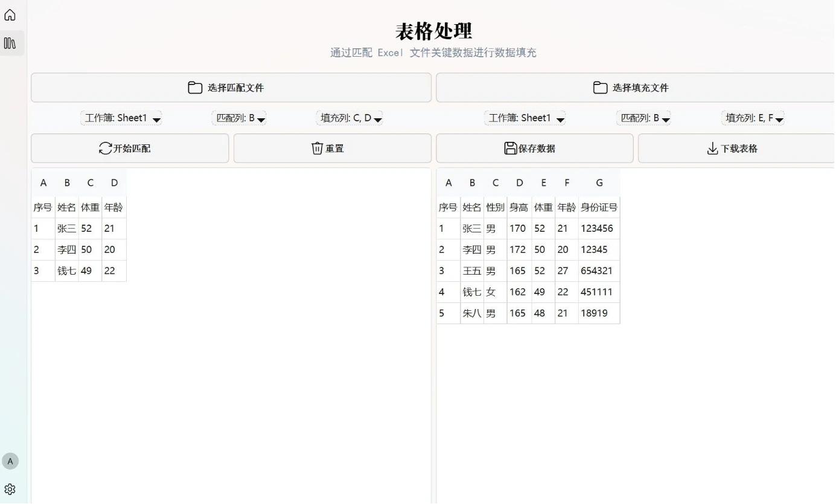
Task: Click 表格处理 page title
Action: pos(433,31)
